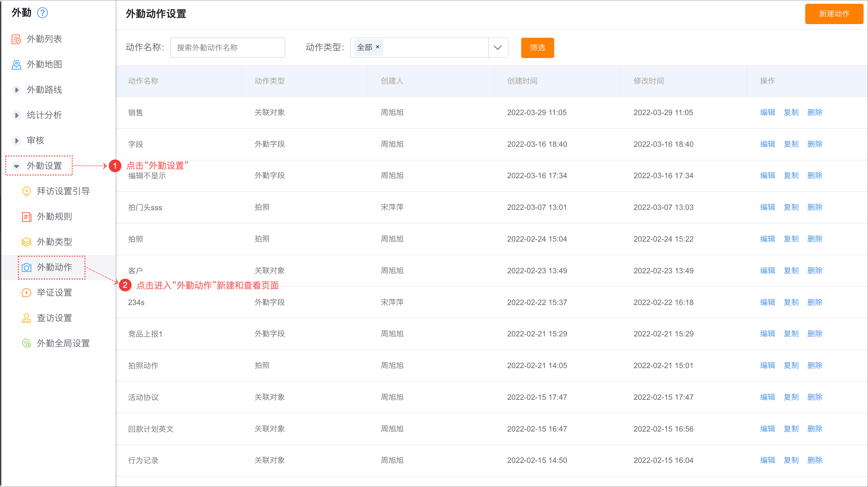Click the 创建时间 column header

tap(522, 81)
